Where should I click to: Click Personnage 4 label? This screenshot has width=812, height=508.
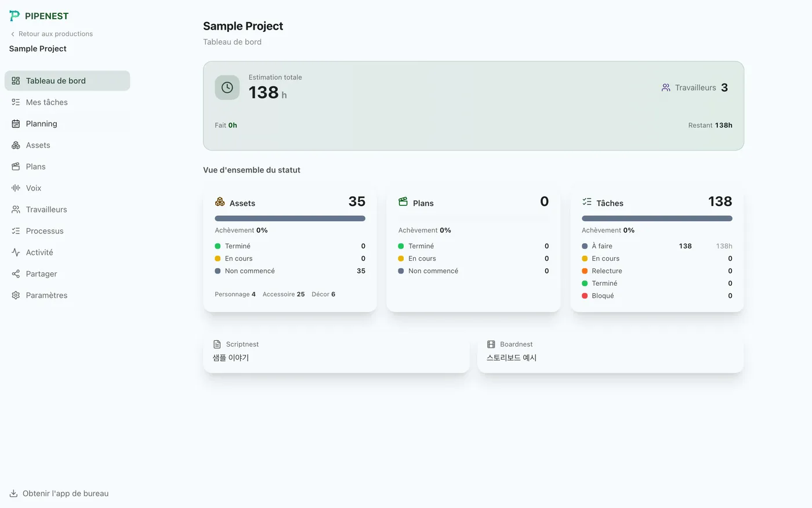pos(235,294)
